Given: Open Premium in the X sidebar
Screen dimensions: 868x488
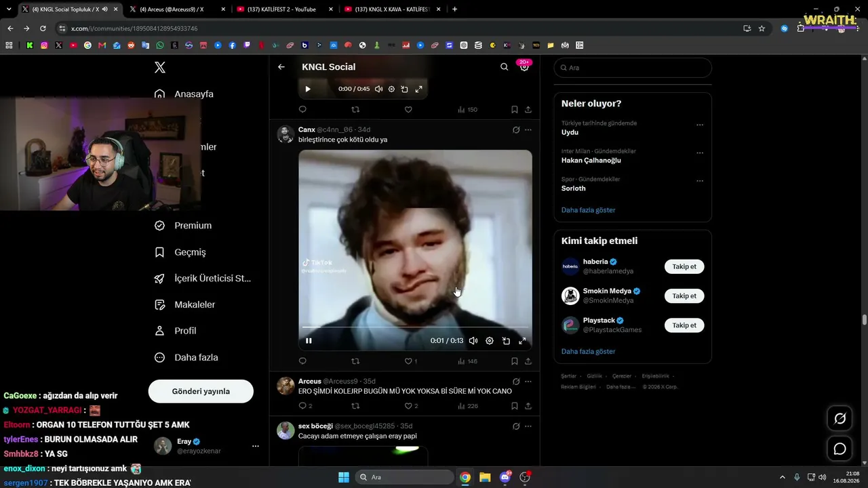Looking at the screenshot, I should tap(184, 226).
